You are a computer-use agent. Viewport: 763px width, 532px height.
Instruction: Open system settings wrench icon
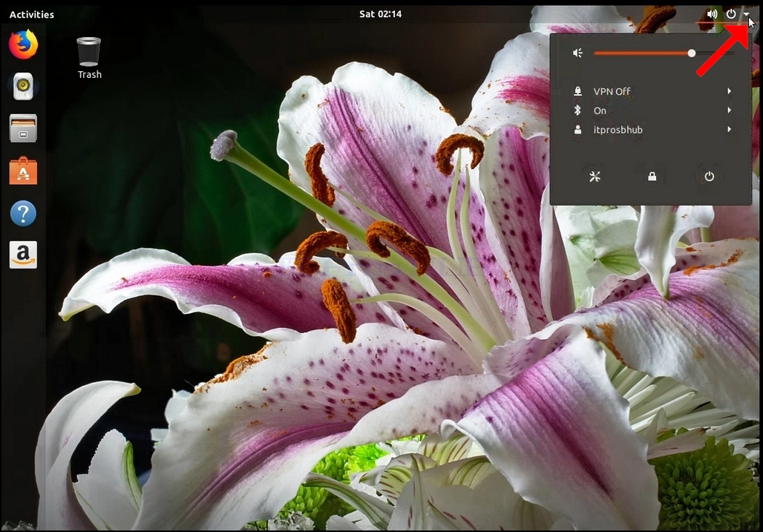595,177
